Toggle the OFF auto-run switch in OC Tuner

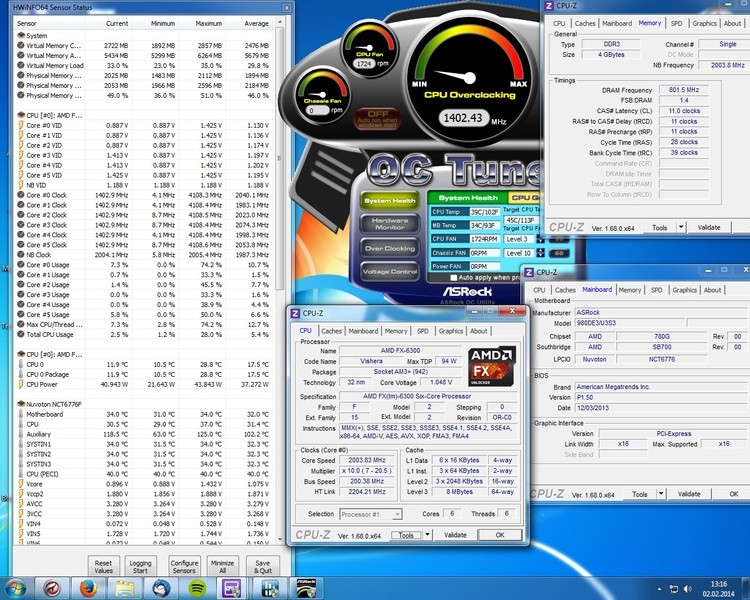pos(377,119)
